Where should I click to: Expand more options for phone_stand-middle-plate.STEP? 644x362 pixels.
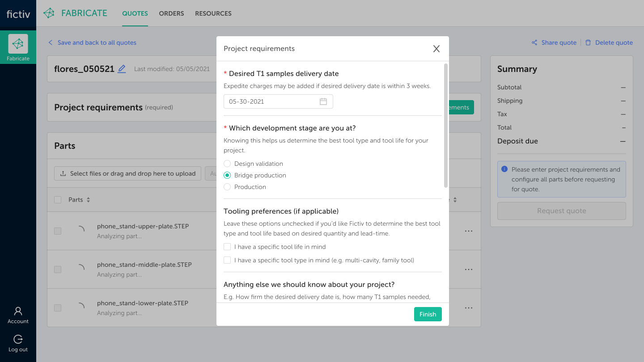[468, 269]
